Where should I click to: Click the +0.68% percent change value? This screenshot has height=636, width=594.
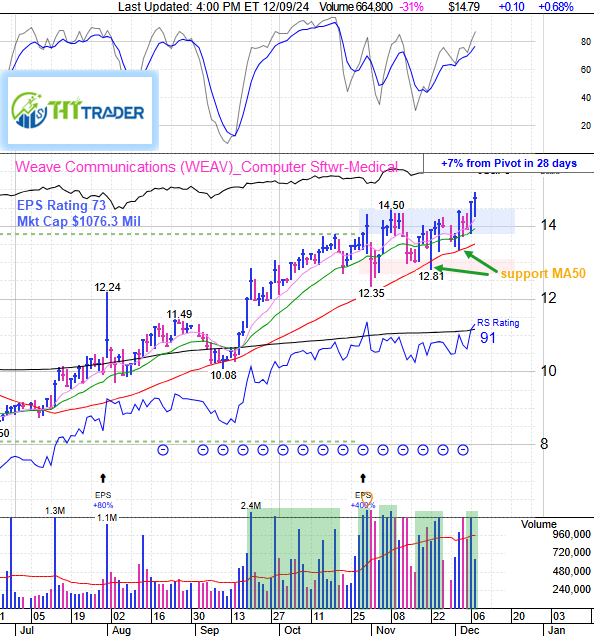(556, 7)
